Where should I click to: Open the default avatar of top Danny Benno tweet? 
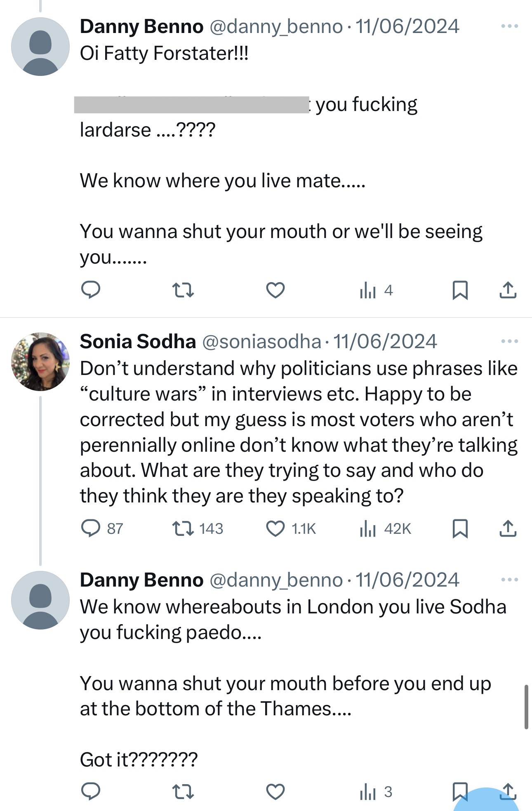click(40, 47)
